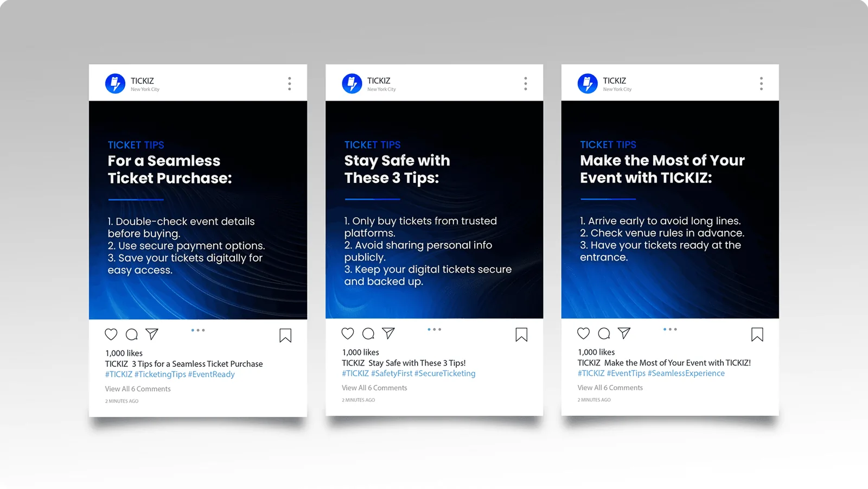Viewport: 868px width, 489px height.
Task: Open #EventTips hashtag
Action: click(626, 373)
